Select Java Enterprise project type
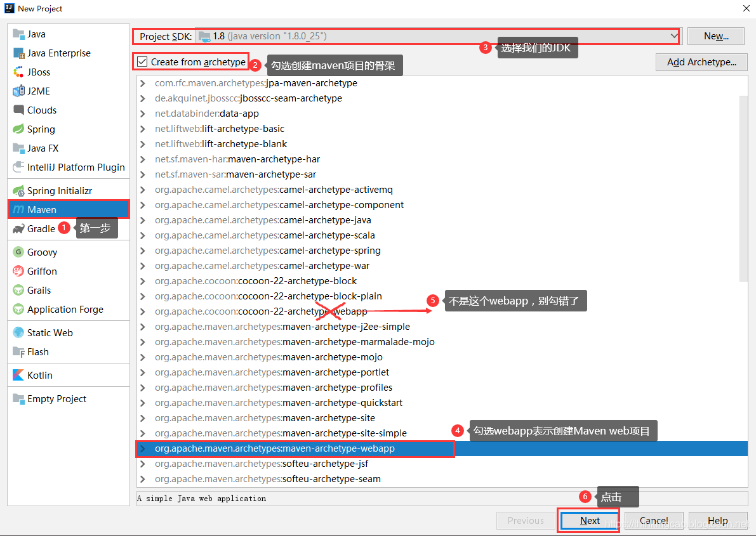Image resolution: width=756 pixels, height=536 pixels. 59,53
